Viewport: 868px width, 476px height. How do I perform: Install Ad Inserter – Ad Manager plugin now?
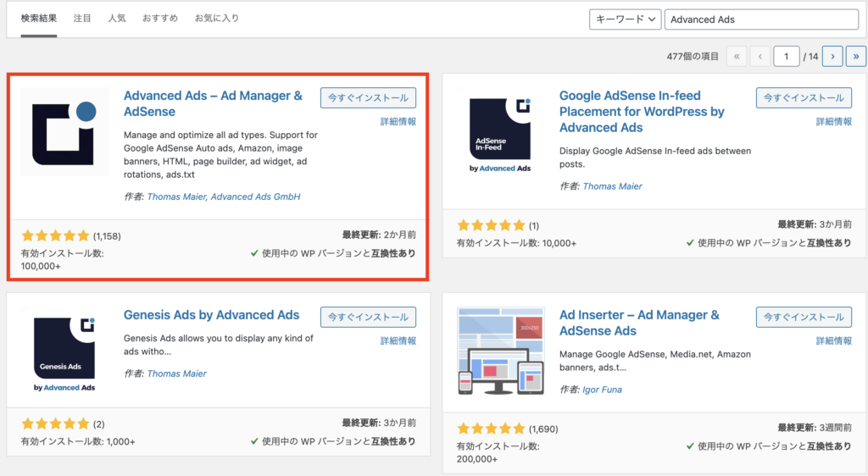click(x=804, y=318)
